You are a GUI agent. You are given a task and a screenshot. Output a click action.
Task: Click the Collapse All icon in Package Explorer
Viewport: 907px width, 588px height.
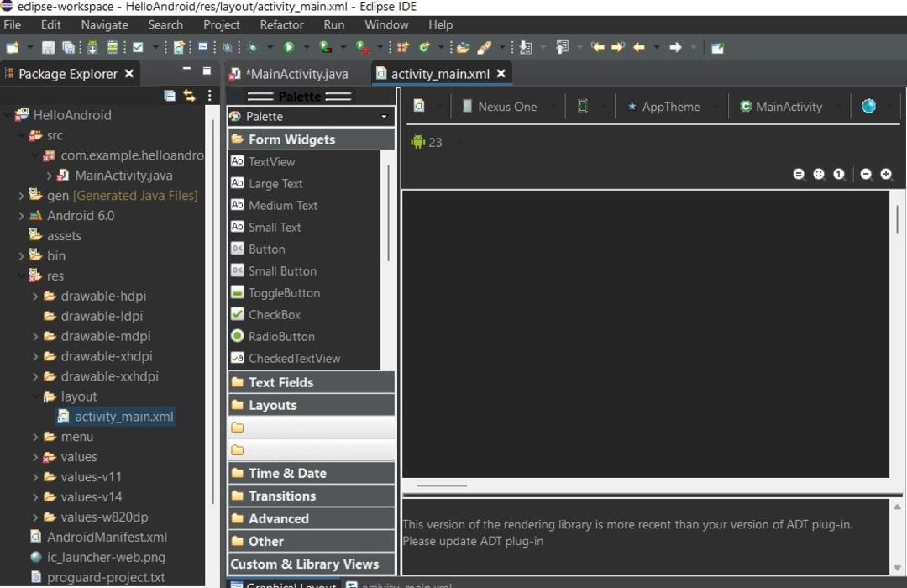click(170, 96)
